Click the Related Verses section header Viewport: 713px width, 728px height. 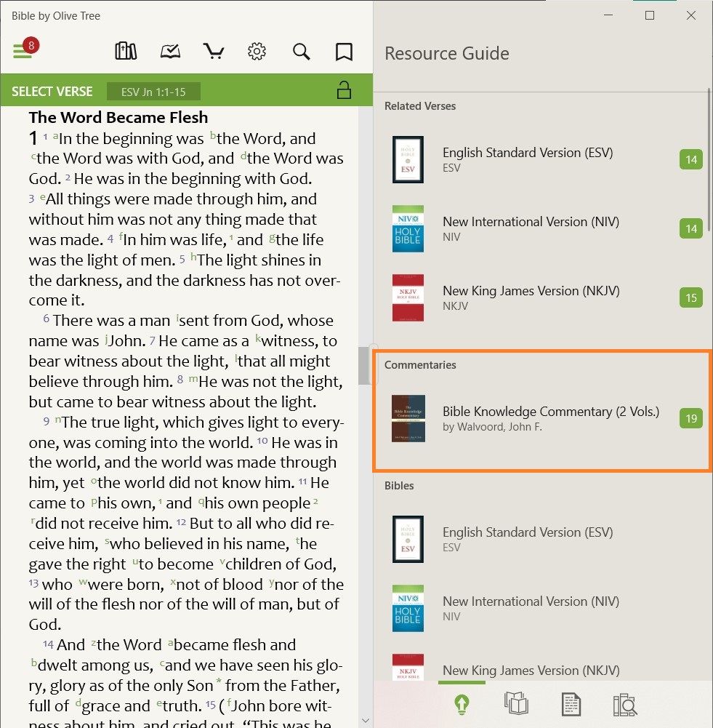(420, 106)
